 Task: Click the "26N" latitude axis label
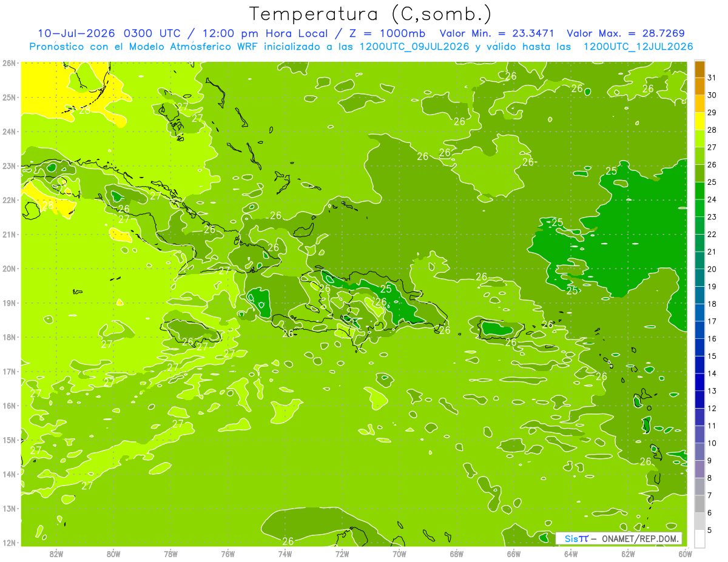[x=8, y=63]
